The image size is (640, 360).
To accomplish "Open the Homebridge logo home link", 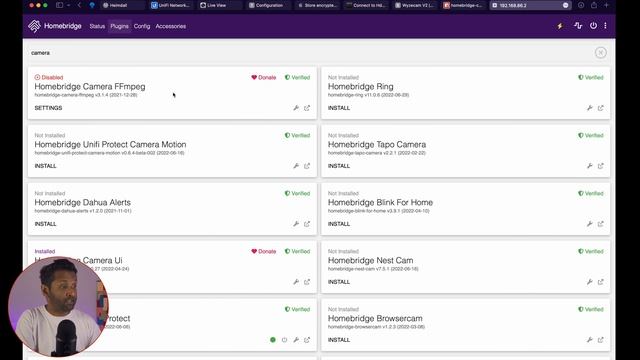I will point(55,26).
